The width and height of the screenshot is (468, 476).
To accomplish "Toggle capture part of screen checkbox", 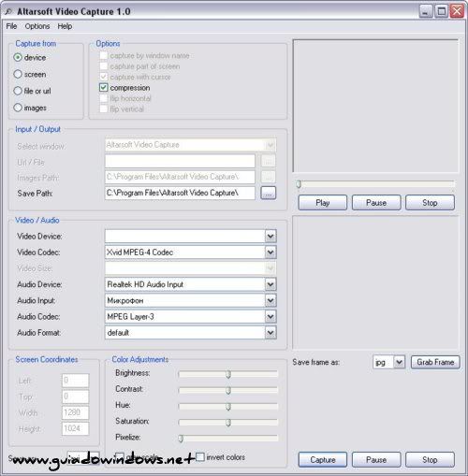I will click(x=104, y=66).
